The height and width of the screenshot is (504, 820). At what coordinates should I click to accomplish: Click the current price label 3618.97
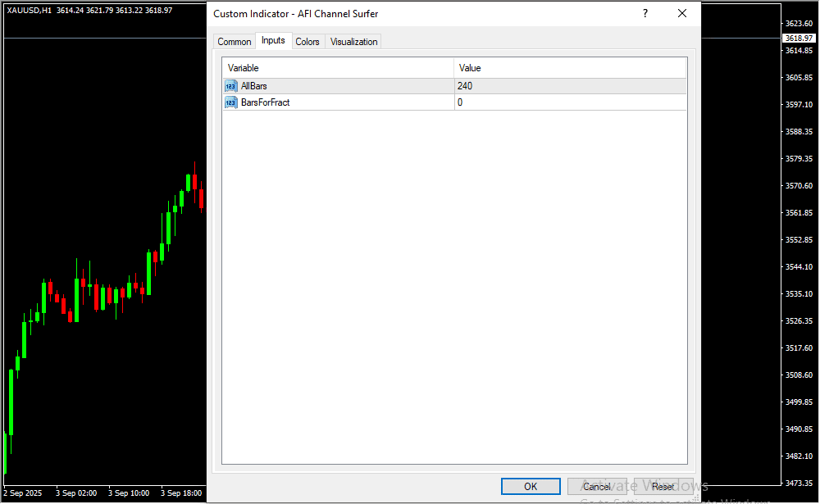pyautogui.click(x=798, y=39)
